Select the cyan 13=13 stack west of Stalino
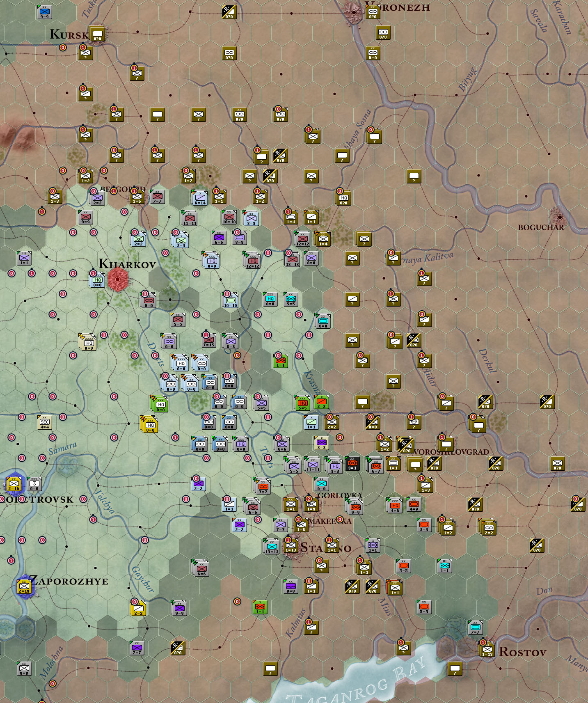The width and height of the screenshot is (588, 703). 272,547
